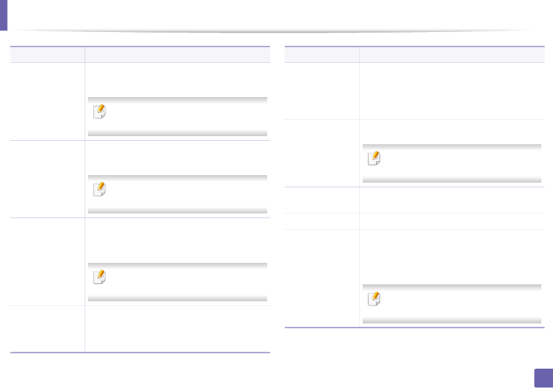
Task: Click note pencil icon in right table's last row
Action: (374, 299)
